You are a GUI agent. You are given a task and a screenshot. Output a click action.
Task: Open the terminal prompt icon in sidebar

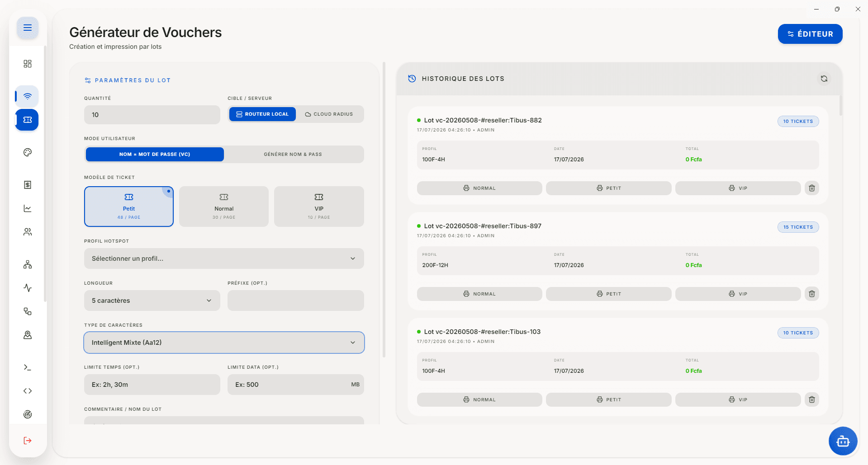[28, 367]
